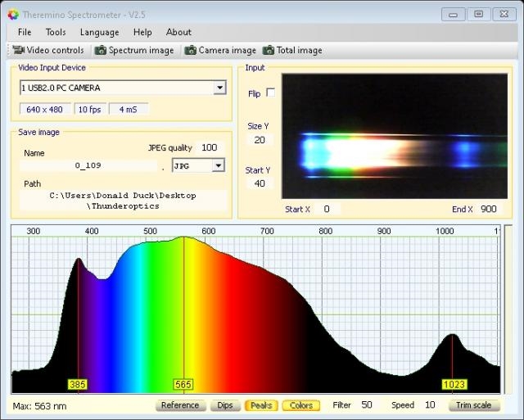Click the Camera image toolbar icon
Screen dimensions: 524x420
pyautogui.click(x=190, y=51)
